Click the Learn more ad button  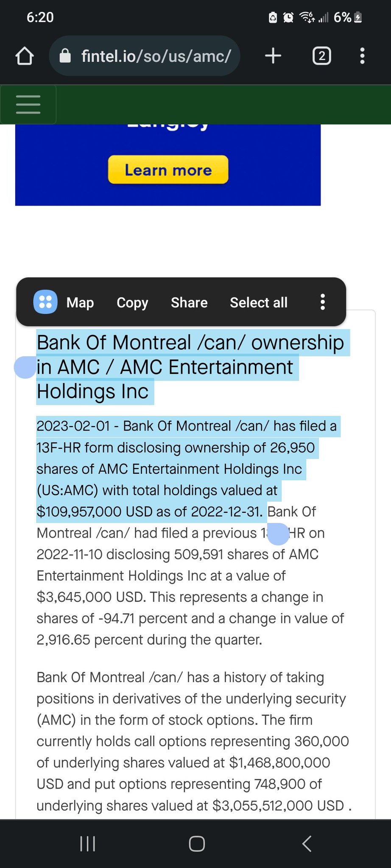tap(168, 170)
